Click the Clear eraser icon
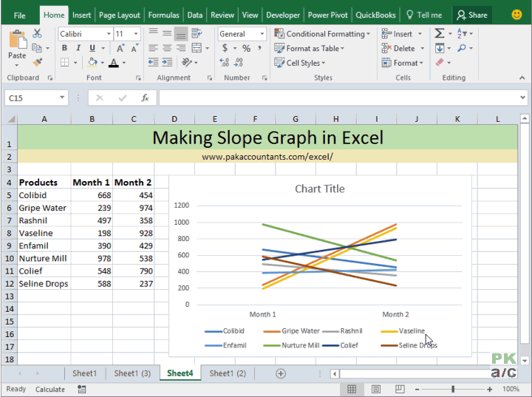 pos(440,62)
